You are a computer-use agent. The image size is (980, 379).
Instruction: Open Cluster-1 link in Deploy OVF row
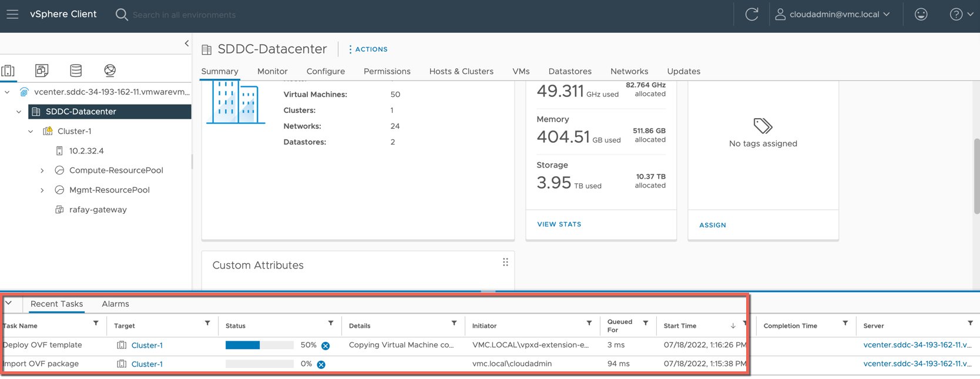coord(147,346)
